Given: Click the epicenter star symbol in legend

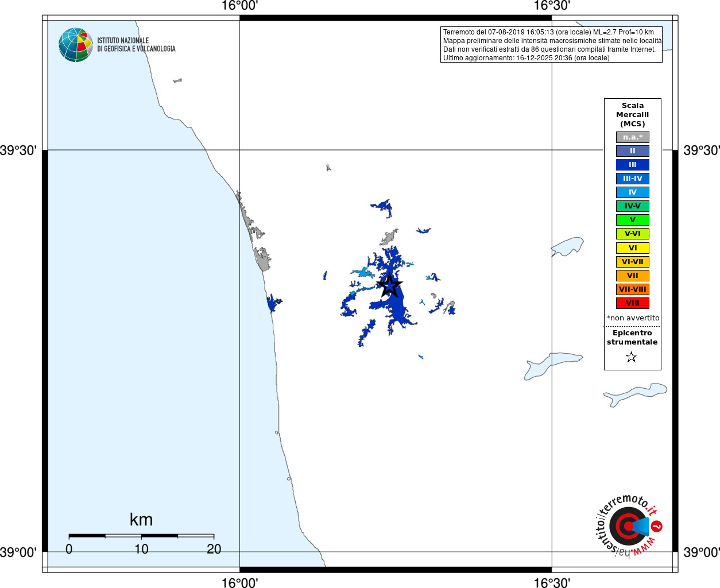Looking at the screenshot, I should (x=632, y=357).
